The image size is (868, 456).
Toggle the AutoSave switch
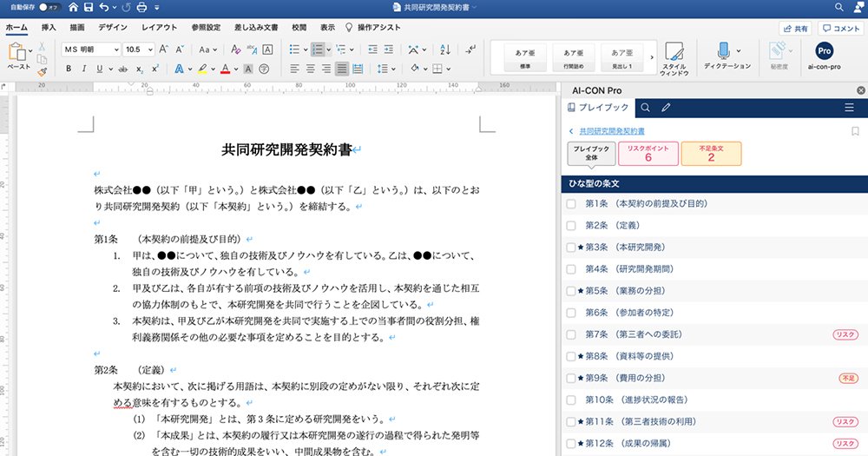[49, 7]
